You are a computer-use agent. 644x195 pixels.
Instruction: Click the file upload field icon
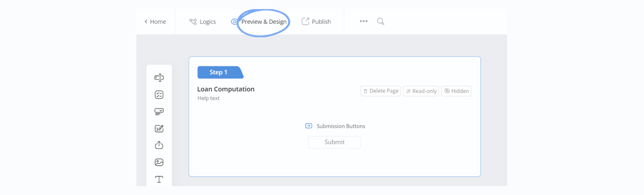coord(159,145)
